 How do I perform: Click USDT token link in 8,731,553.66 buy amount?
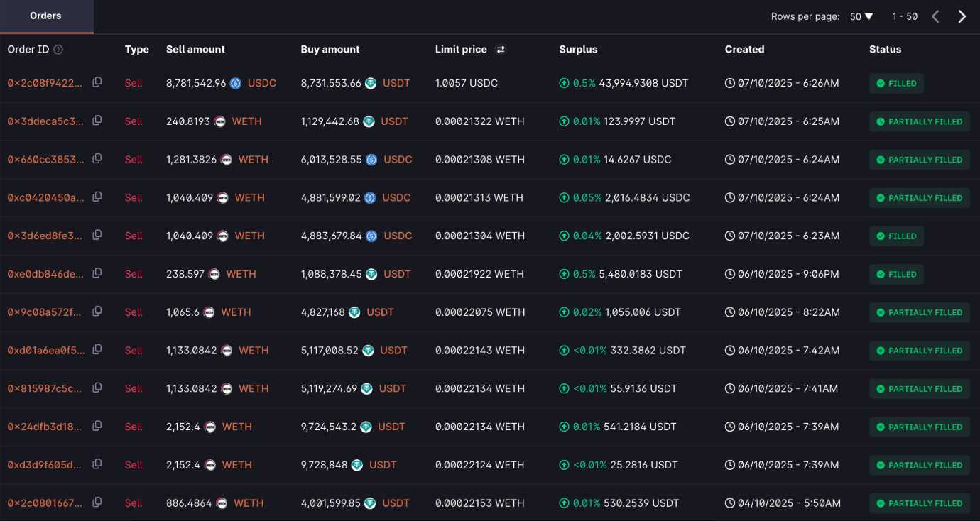[x=396, y=83]
